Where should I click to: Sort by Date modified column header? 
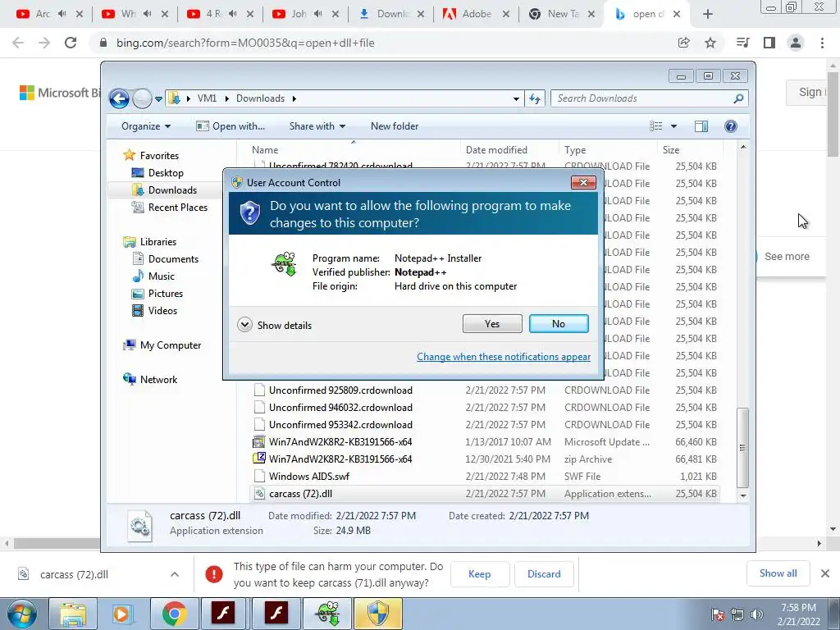pyautogui.click(x=509, y=150)
